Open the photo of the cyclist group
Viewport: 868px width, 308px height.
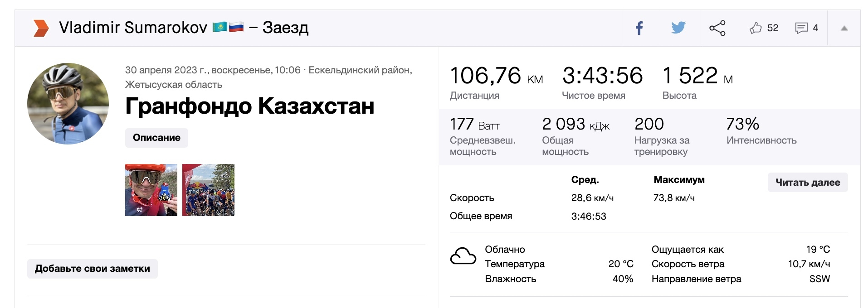pos(208,190)
